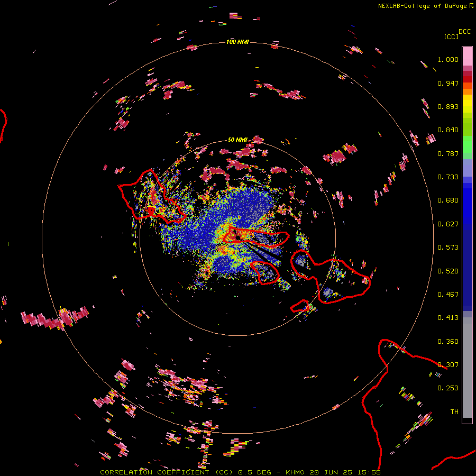
Task: Click the 1.000 value on the color scale
Action: pos(448,59)
